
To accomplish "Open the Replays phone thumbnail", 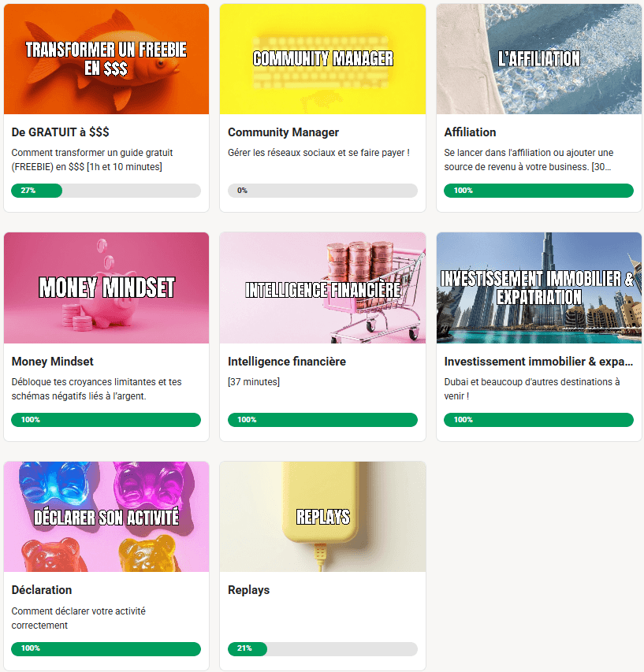I will pos(322,517).
